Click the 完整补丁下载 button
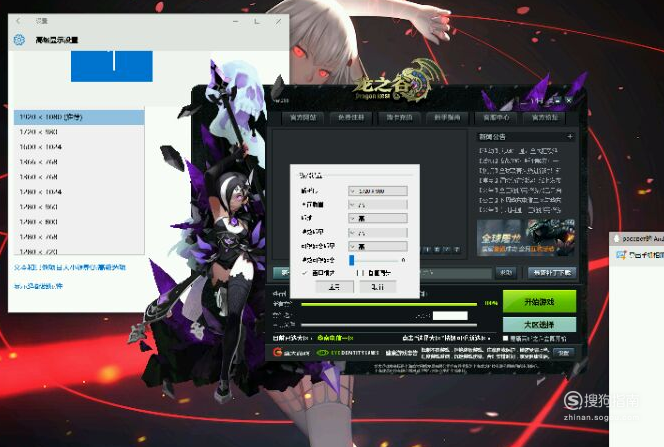This screenshot has width=664, height=447. point(552,273)
